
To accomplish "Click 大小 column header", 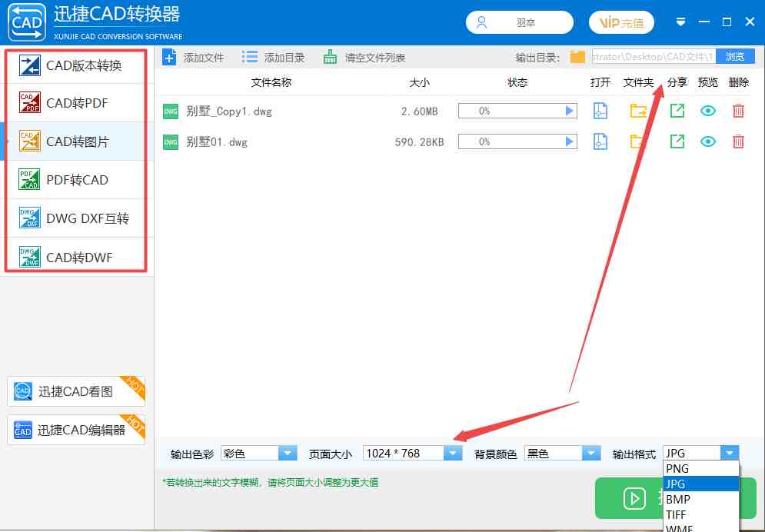I will click(420, 82).
